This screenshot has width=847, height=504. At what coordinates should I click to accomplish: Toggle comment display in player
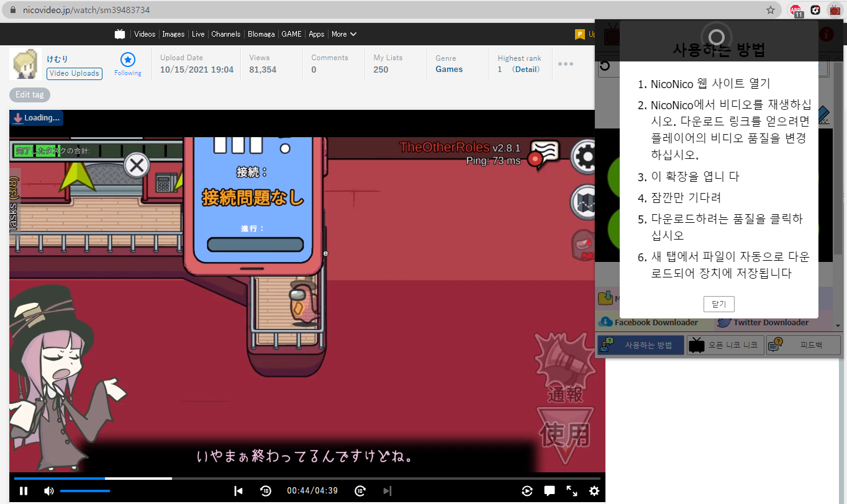[x=550, y=491]
